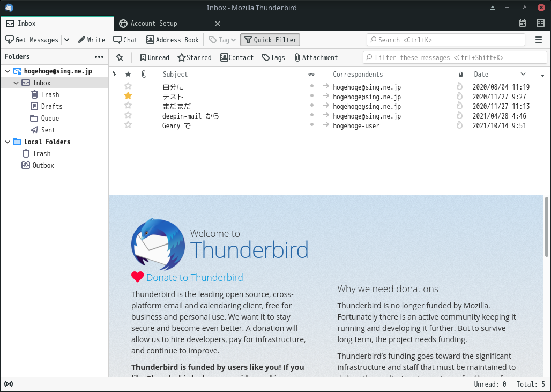Star the 'deepin-mail から' message

(x=128, y=115)
